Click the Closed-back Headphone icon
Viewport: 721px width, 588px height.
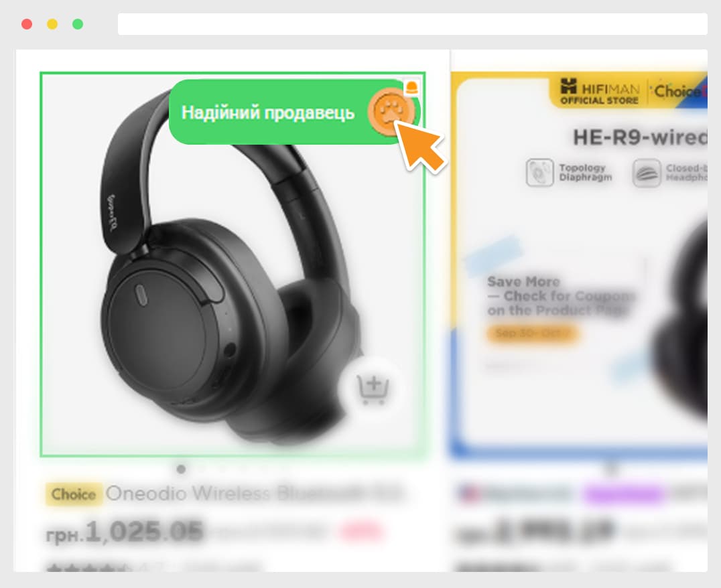(x=646, y=173)
